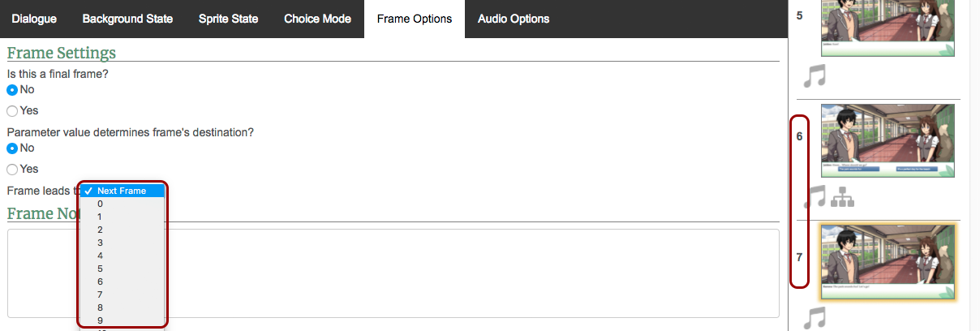Choose Yes for parameter destination question
The image size is (980, 331).
tap(12, 170)
